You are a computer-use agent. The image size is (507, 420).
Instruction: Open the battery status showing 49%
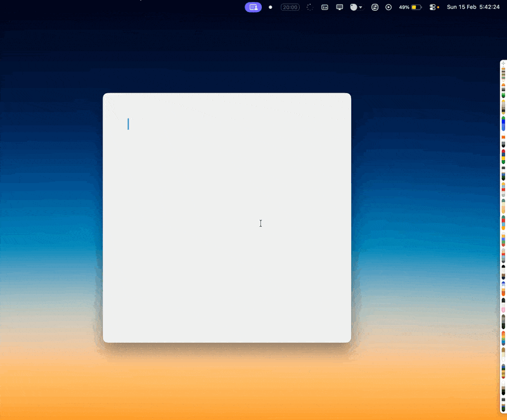[410, 7]
